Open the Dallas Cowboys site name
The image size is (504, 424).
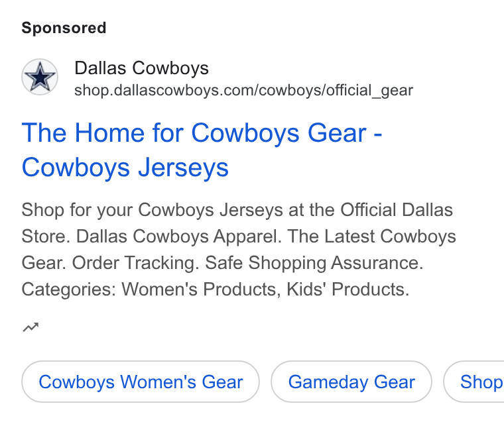(141, 68)
